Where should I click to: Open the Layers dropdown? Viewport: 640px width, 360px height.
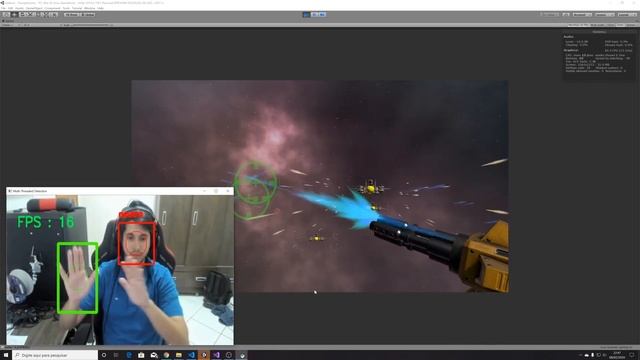(605, 14)
